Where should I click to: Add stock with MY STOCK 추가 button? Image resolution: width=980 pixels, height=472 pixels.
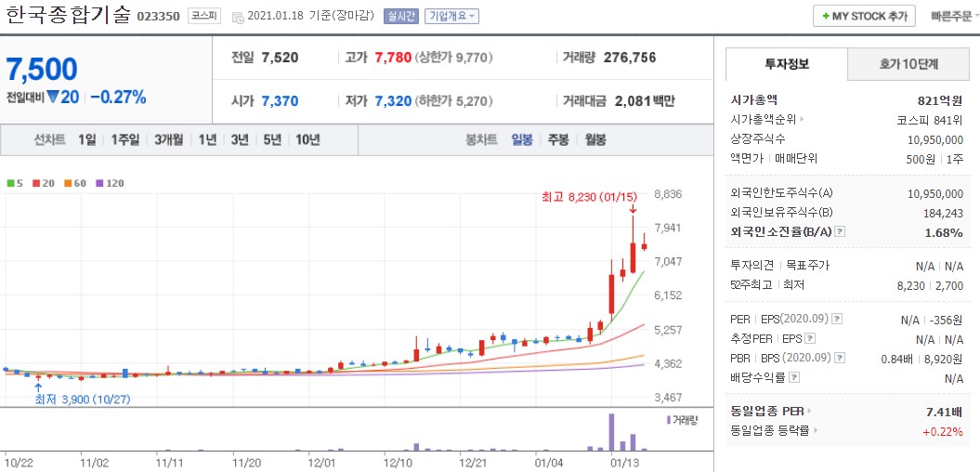coord(865,16)
